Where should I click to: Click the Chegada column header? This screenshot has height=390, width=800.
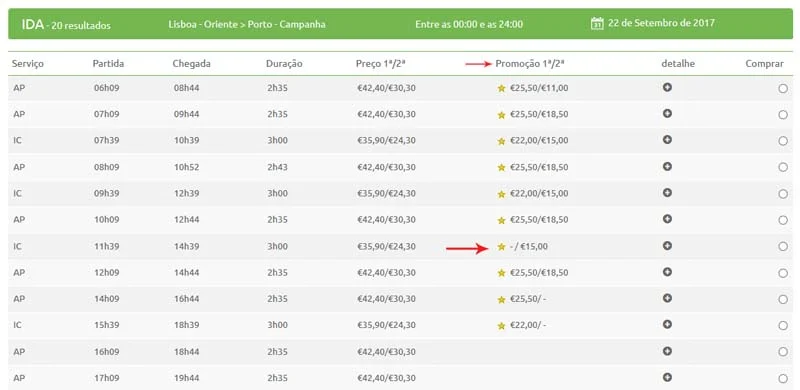tap(191, 64)
